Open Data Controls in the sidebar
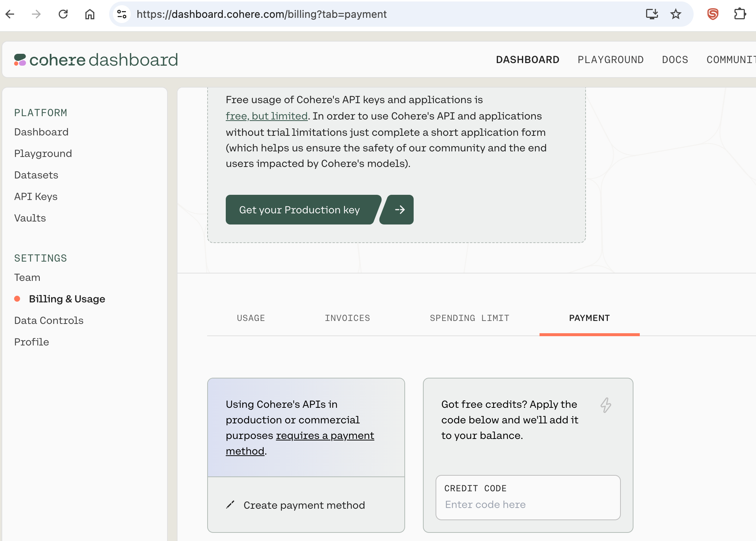This screenshot has width=756, height=541. tap(49, 321)
